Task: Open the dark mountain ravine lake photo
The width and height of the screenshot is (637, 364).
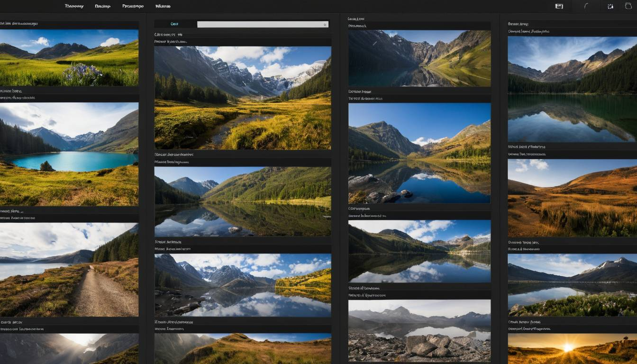Action: coord(419,58)
